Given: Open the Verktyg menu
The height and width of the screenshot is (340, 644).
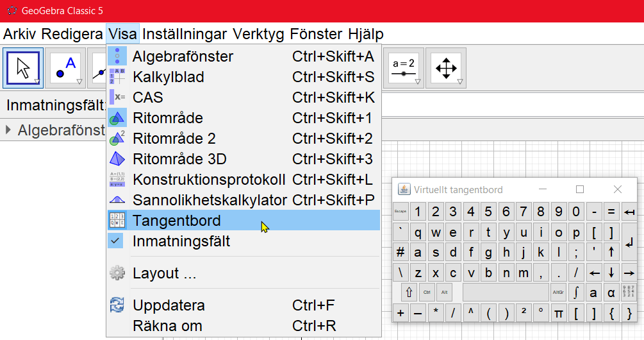Looking at the screenshot, I should tap(258, 33).
